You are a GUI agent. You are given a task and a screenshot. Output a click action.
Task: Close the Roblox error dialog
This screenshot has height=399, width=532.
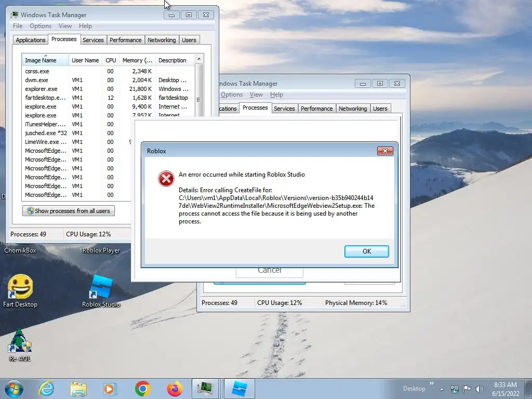[x=385, y=151]
